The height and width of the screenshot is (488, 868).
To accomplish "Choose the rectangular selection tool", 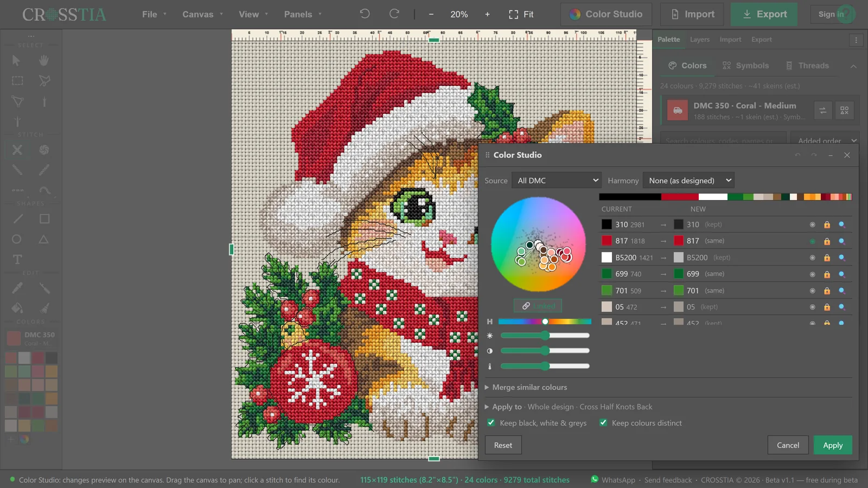I will pyautogui.click(x=17, y=81).
